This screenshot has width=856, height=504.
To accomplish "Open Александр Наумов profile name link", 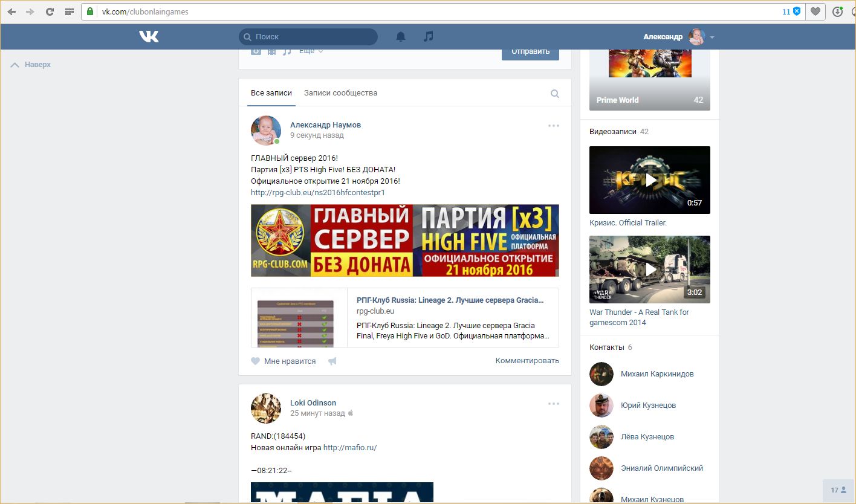I will point(325,125).
